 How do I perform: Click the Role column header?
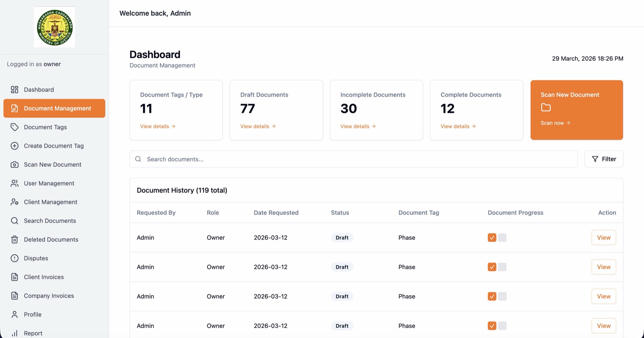213,213
